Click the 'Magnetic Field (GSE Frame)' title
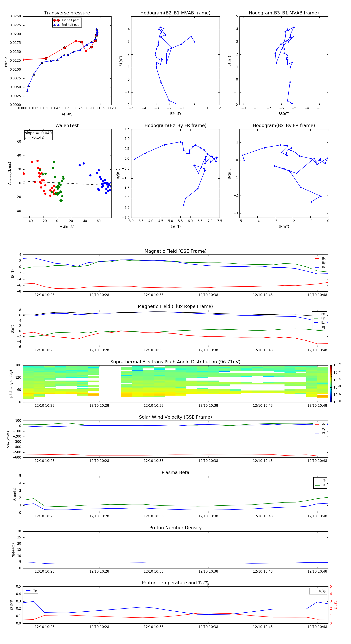The image size is (351, 644). click(175, 251)
